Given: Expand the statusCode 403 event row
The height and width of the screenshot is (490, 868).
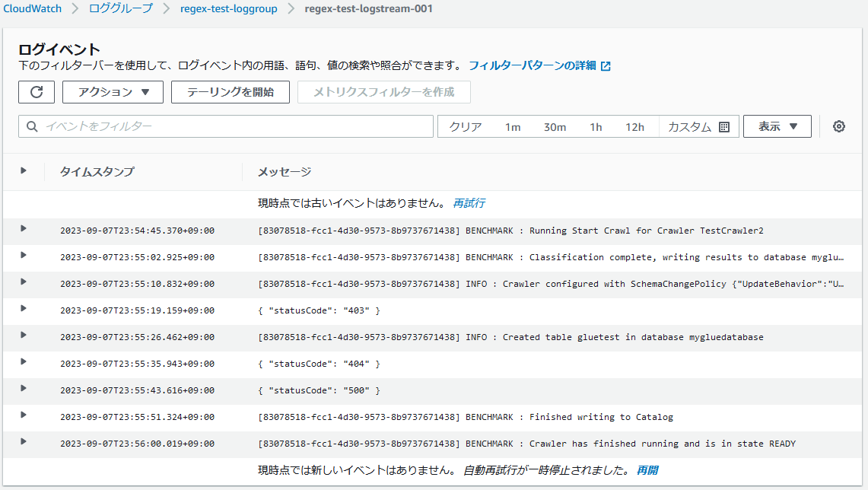Looking at the screenshot, I should [24, 308].
